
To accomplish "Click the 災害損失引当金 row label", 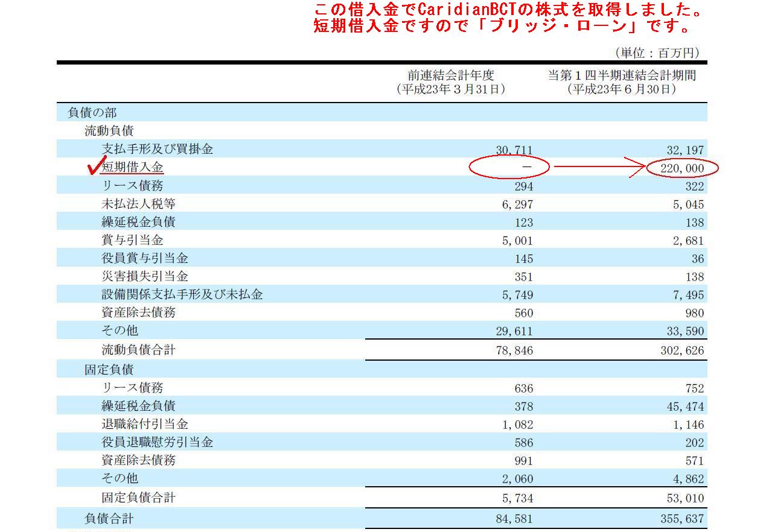I will coord(145,276).
